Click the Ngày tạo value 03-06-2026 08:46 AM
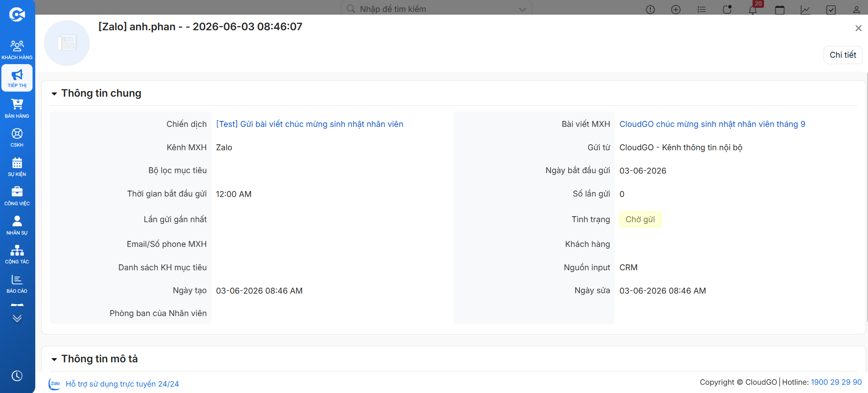 (x=259, y=291)
